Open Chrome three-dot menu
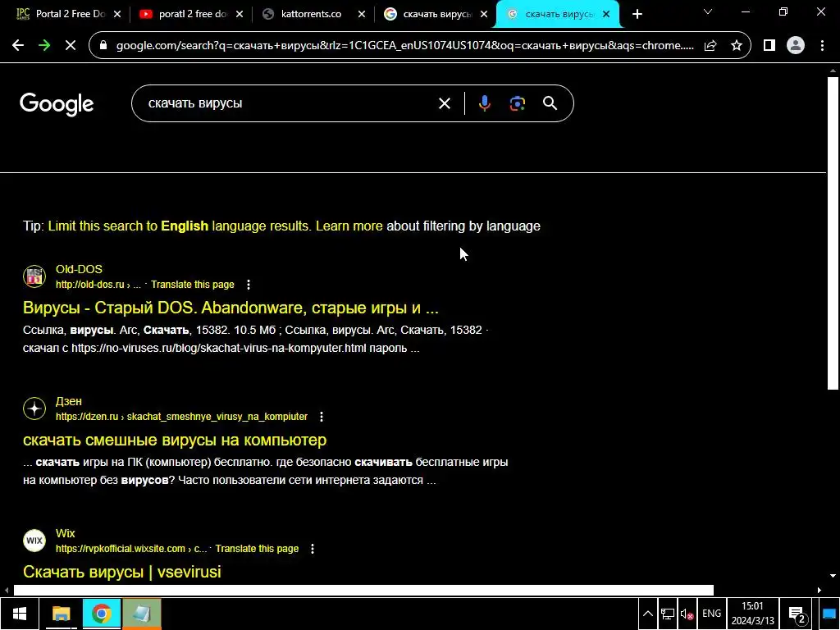This screenshot has height=630, width=840. (x=822, y=46)
